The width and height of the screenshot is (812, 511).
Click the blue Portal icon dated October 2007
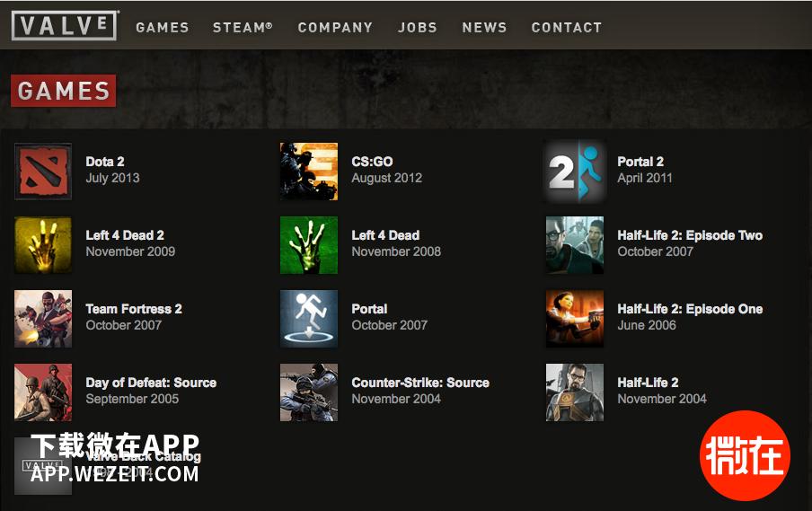click(x=309, y=319)
